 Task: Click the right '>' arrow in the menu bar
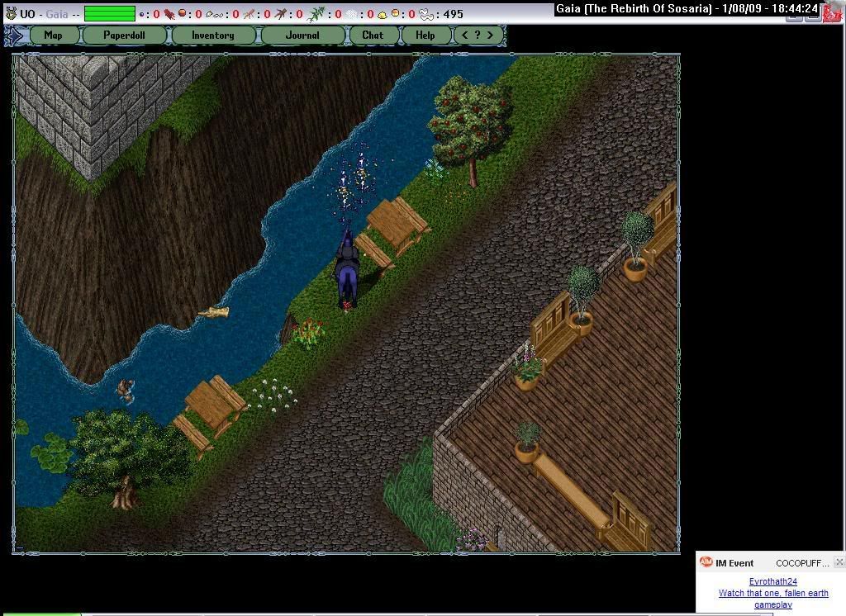pyautogui.click(x=490, y=35)
